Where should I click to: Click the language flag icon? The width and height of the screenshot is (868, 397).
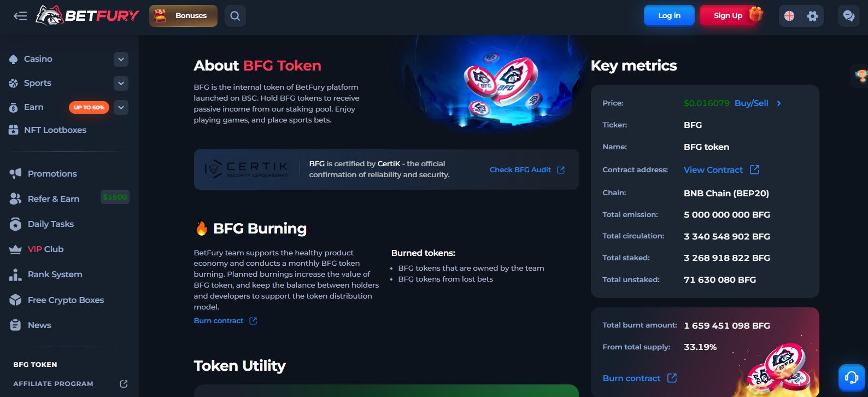click(789, 16)
